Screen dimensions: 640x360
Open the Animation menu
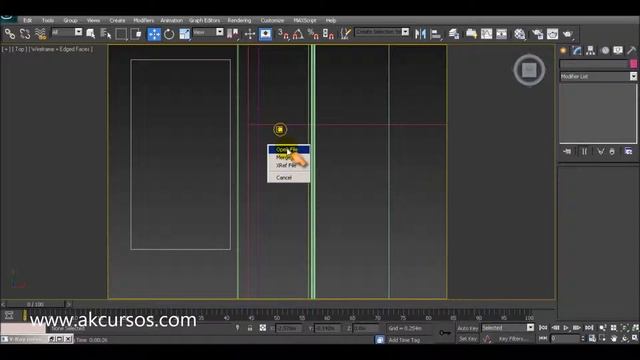click(x=171, y=20)
